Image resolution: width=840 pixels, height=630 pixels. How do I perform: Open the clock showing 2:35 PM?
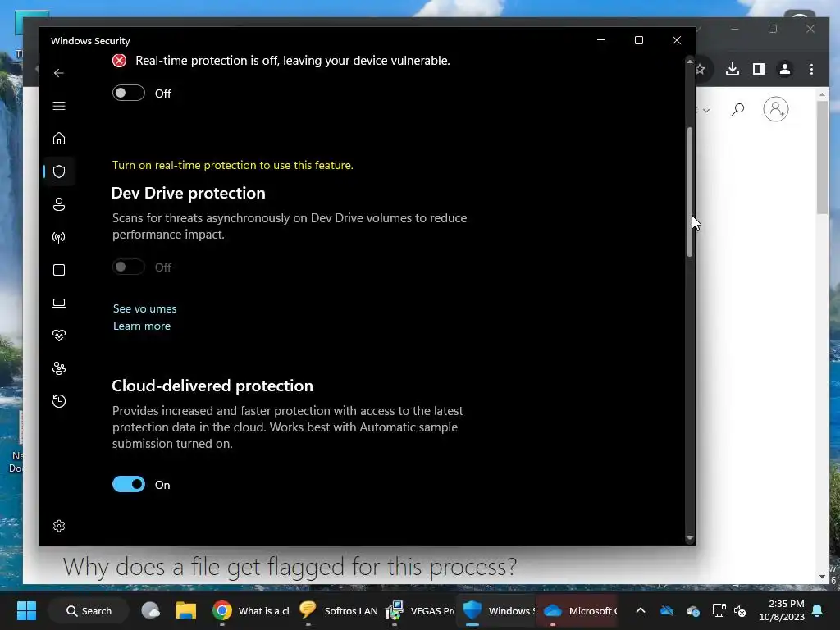pos(782,610)
